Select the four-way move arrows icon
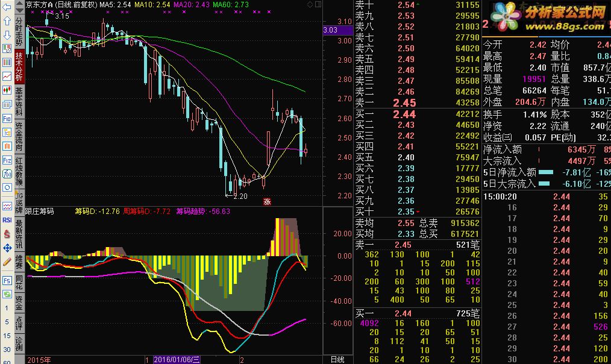The height and width of the screenshot is (364, 611). tap(7, 248)
